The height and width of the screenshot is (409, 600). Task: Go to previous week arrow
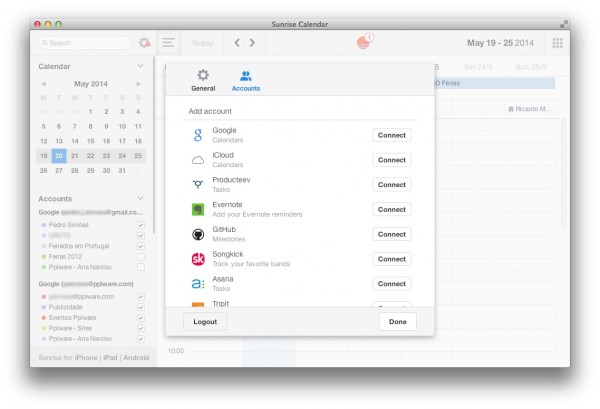237,42
